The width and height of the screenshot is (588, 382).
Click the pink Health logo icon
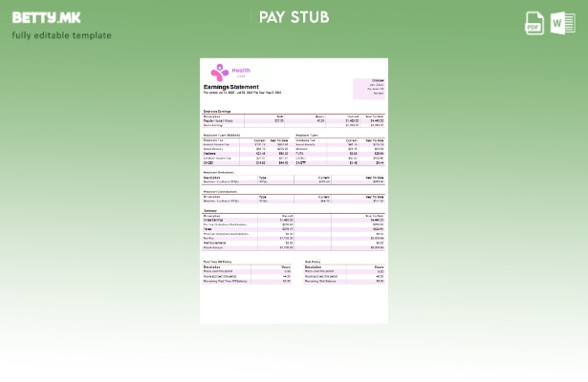[x=219, y=72]
